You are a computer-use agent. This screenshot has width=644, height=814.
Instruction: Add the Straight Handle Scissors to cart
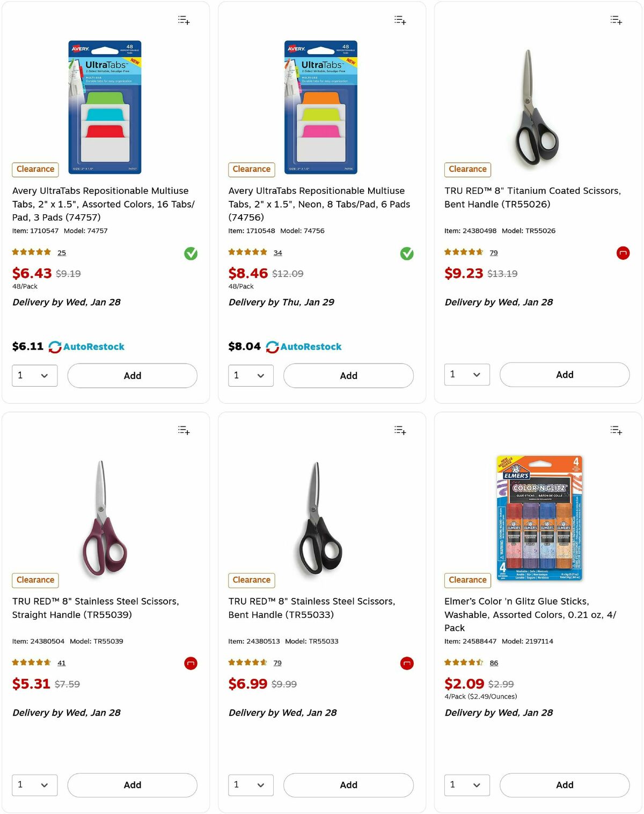click(x=131, y=785)
